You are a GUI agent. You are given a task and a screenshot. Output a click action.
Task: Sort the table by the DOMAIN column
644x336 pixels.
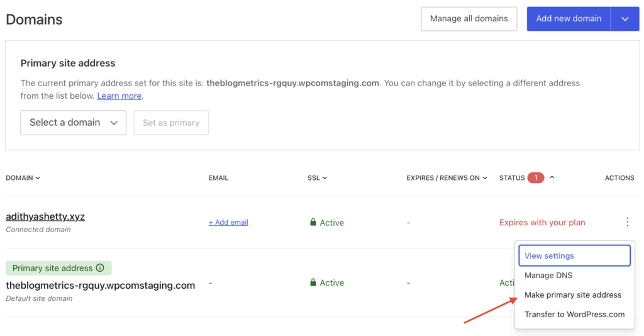click(x=23, y=178)
